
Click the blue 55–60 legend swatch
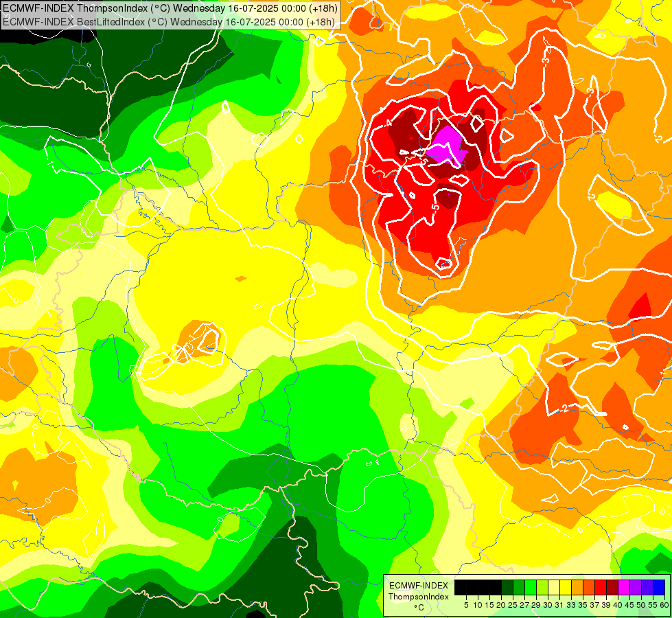pos(659,587)
